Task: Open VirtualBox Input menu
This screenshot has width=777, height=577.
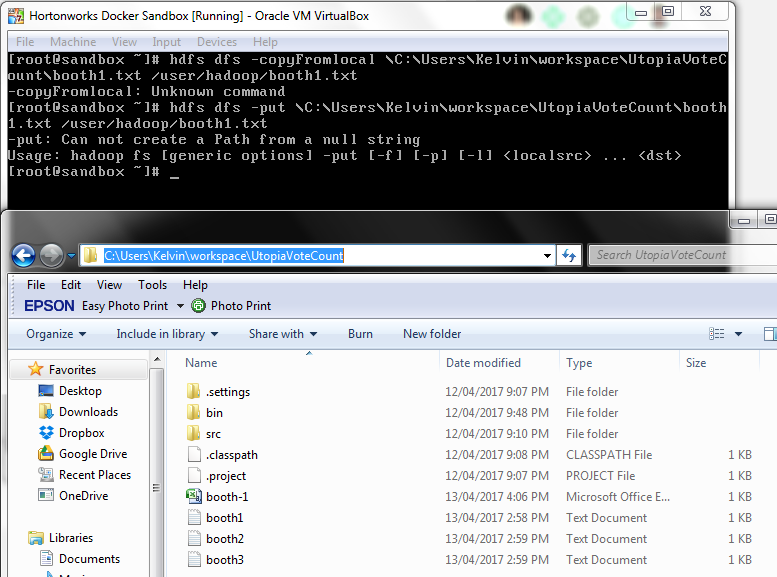Action: coord(166,42)
